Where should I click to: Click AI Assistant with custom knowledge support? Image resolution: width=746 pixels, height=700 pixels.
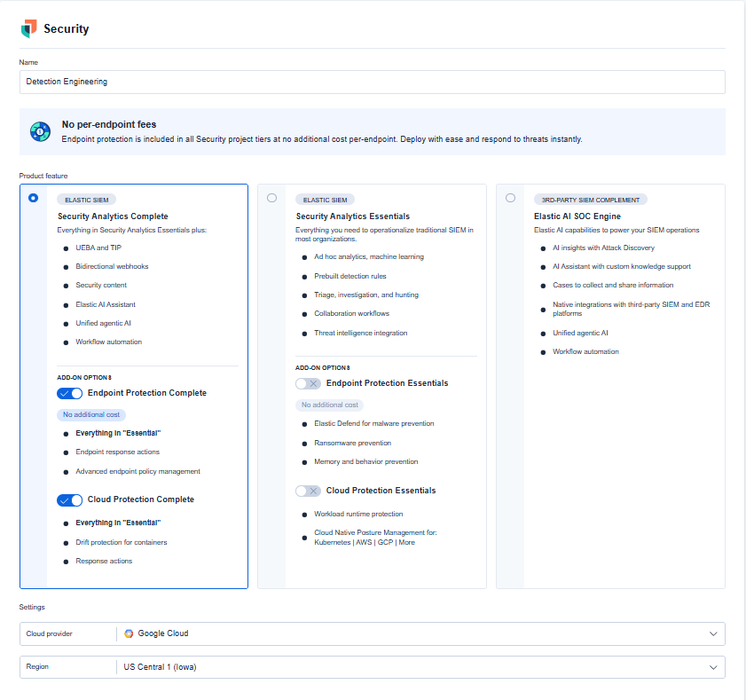click(x=621, y=266)
